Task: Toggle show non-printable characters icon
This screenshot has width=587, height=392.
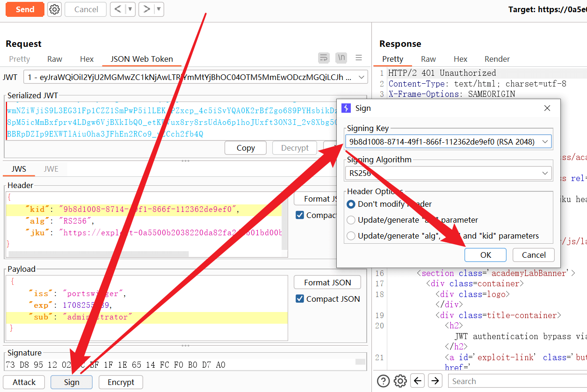Action: [341, 58]
